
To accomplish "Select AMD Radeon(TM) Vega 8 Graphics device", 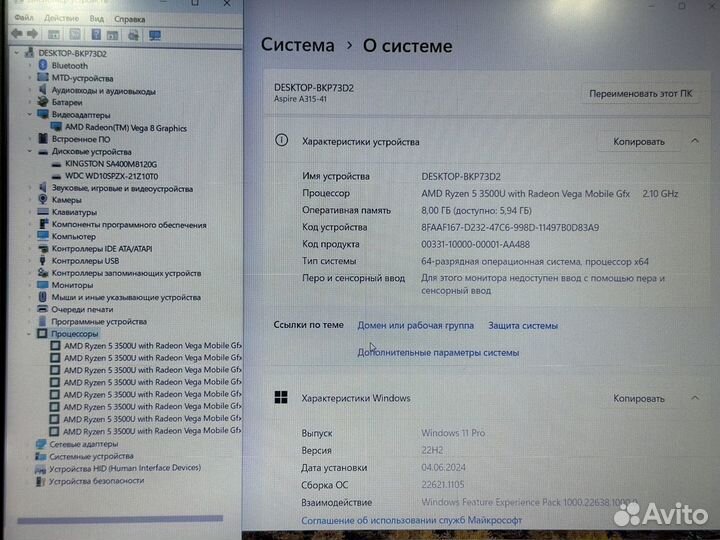I will pos(125,128).
